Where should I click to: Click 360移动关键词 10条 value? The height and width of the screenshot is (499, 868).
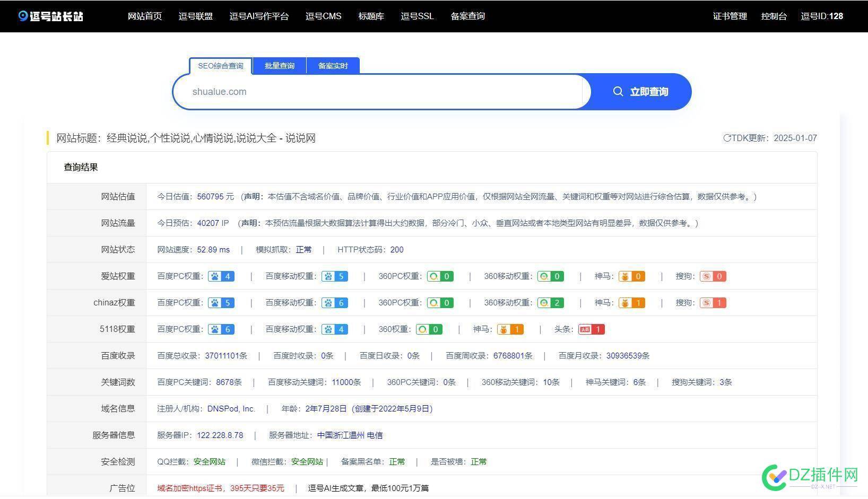551,382
